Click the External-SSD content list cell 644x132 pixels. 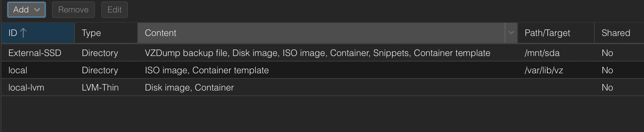coord(317,53)
